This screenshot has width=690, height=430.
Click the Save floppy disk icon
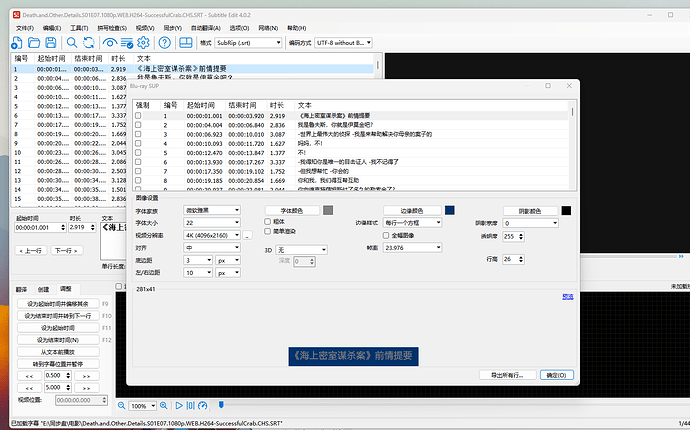tap(52, 43)
